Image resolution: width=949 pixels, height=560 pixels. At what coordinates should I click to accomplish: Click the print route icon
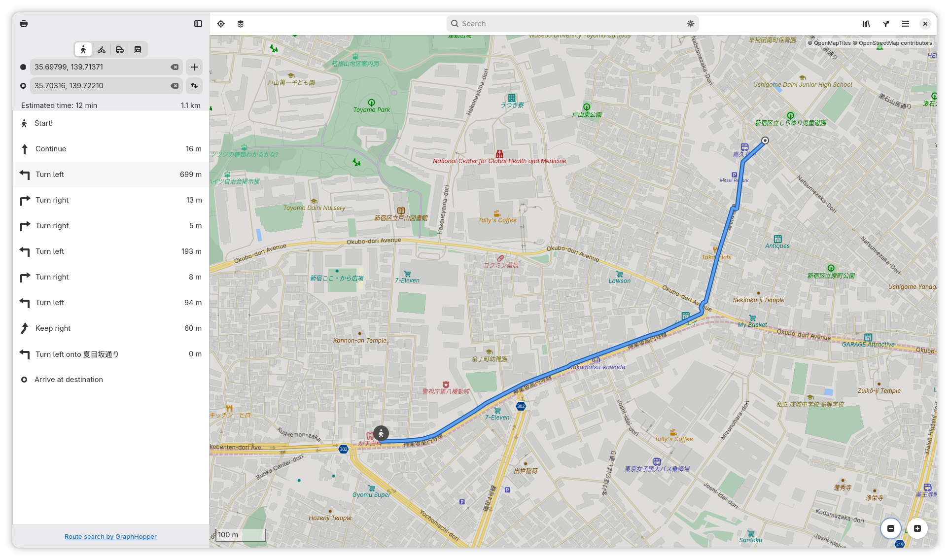click(24, 24)
